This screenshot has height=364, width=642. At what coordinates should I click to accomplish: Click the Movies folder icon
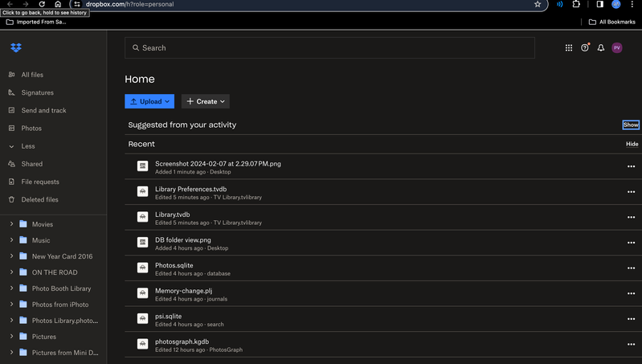point(23,224)
